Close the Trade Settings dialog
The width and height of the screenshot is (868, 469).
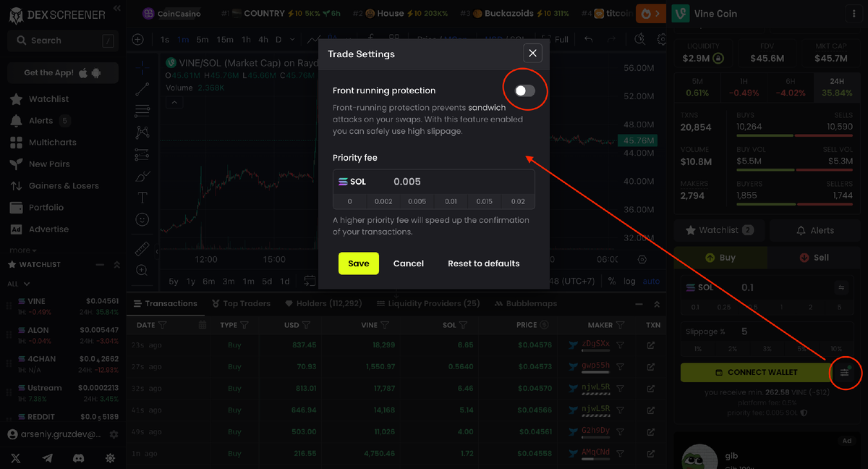pos(532,53)
